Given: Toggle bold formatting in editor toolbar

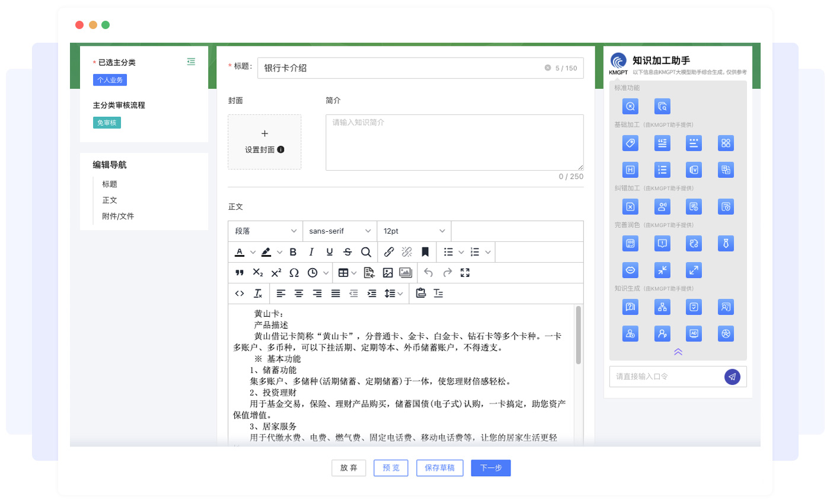Looking at the screenshot, I should pyautogui.click(x=293, y=252).
